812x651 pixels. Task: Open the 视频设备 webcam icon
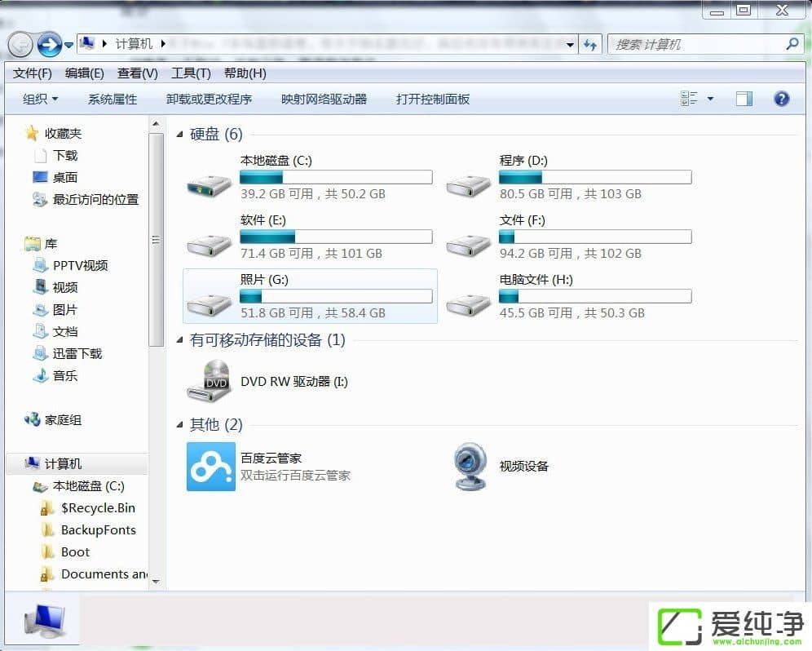point(470,467)
